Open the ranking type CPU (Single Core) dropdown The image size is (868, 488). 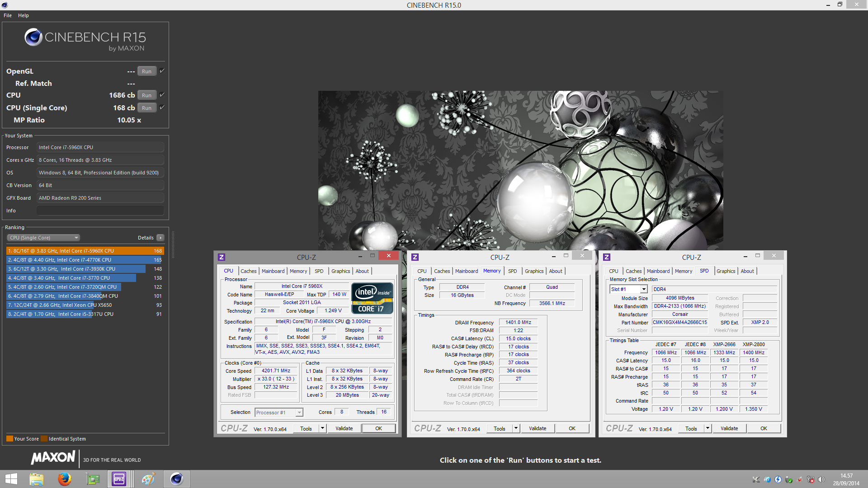[43, 238]
